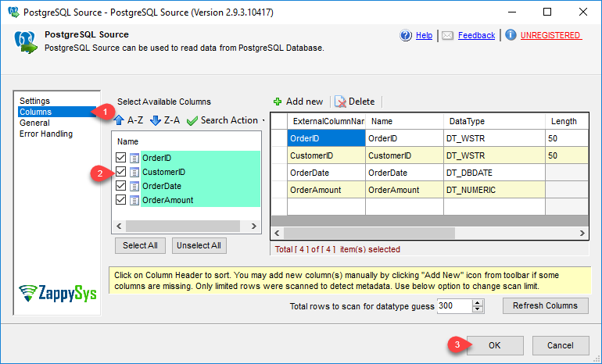
Task: Click the Feedback envelope icon
Action: (x=447, y=36)
